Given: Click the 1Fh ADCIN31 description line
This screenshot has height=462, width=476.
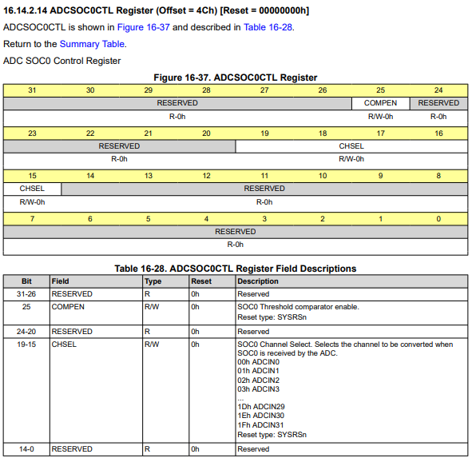Looking at the screenshot, I should click(260, 425).
